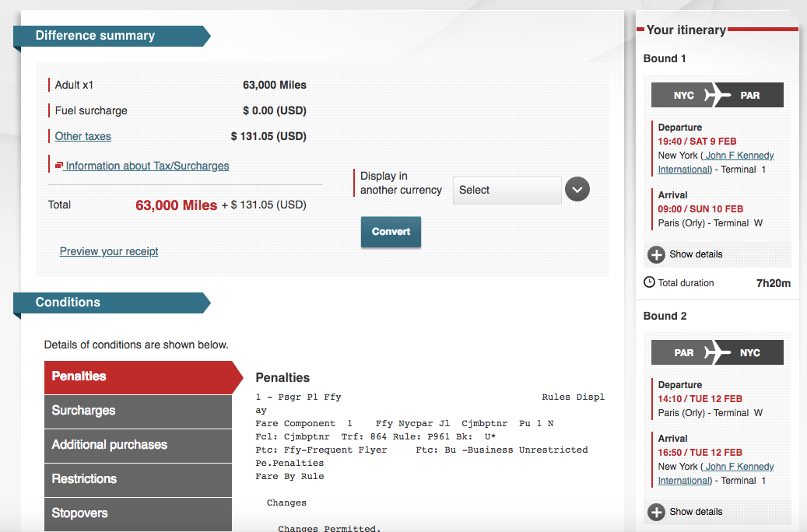The width and height of the screenshot is (807, 532).
Task: Click the Convert button
Action: coord(391,232)
